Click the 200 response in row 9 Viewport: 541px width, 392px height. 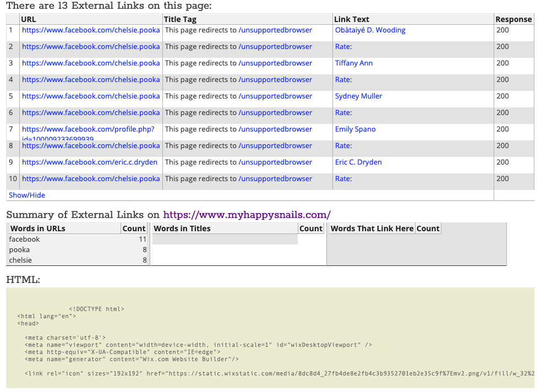pyautogui.click(x=502, y=162)
